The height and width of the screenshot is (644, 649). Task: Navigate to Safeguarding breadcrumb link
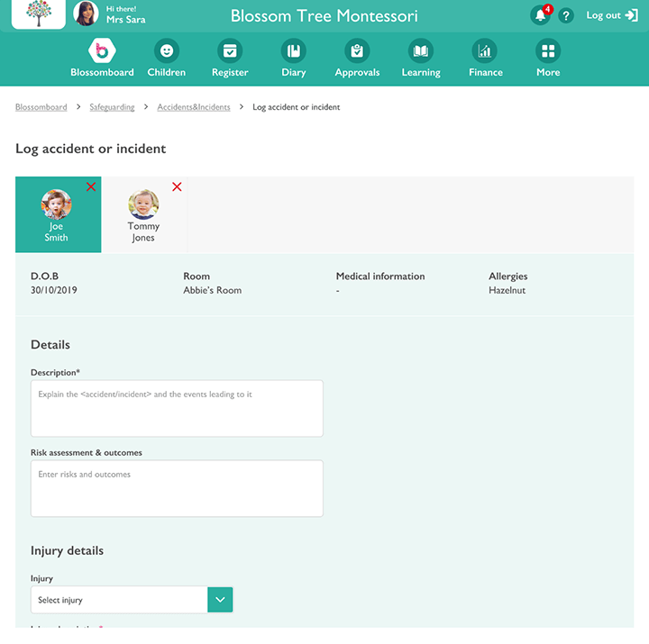tap(112, 107)
